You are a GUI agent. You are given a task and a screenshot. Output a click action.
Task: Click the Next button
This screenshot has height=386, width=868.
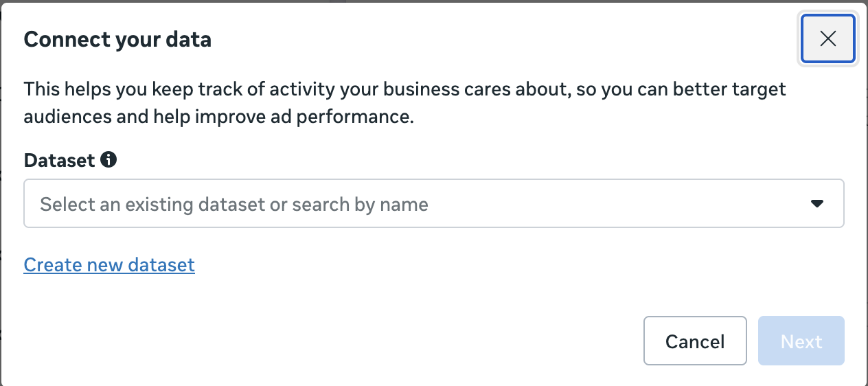pos(801,341)
